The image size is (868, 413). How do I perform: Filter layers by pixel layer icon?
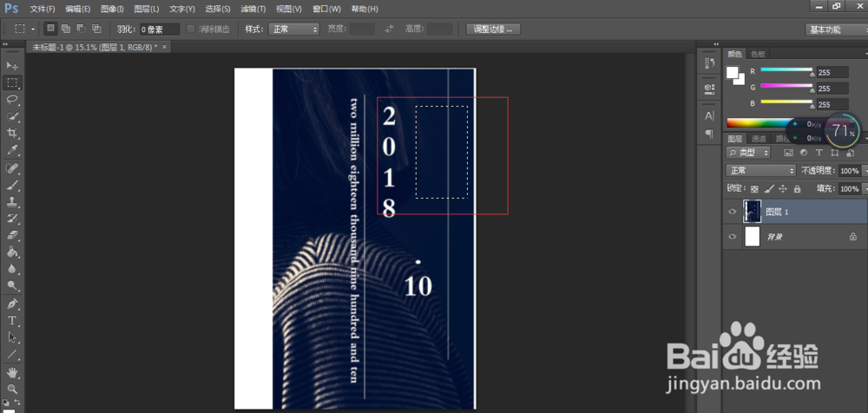click(788, 152)
